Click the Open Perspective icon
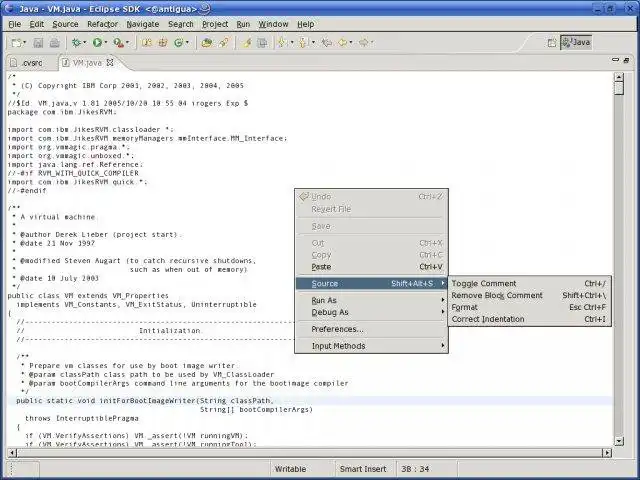The height and width of the screenshot is (480, 640). 552,42
